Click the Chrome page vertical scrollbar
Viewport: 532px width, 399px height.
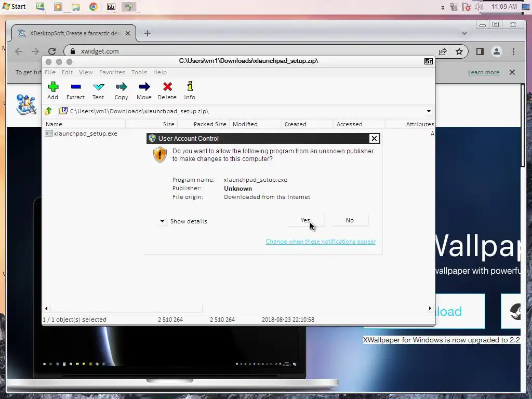tap(523, 125)
